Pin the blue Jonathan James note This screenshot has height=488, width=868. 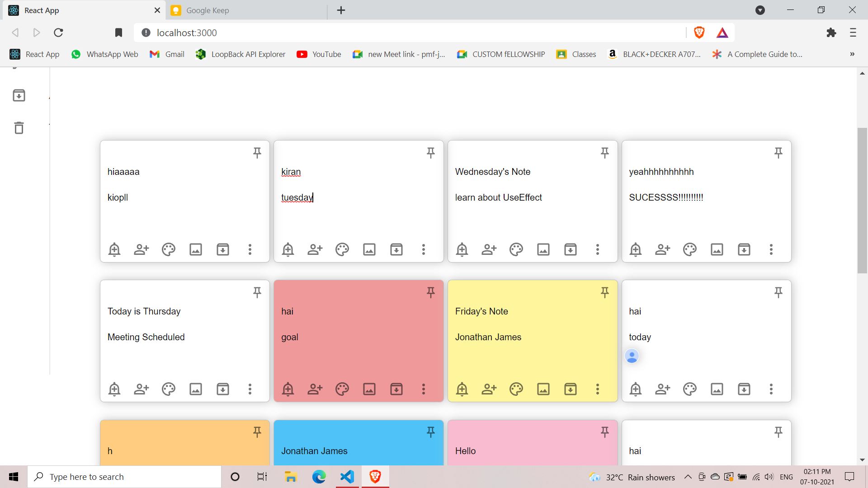click(x=431, y=432)
